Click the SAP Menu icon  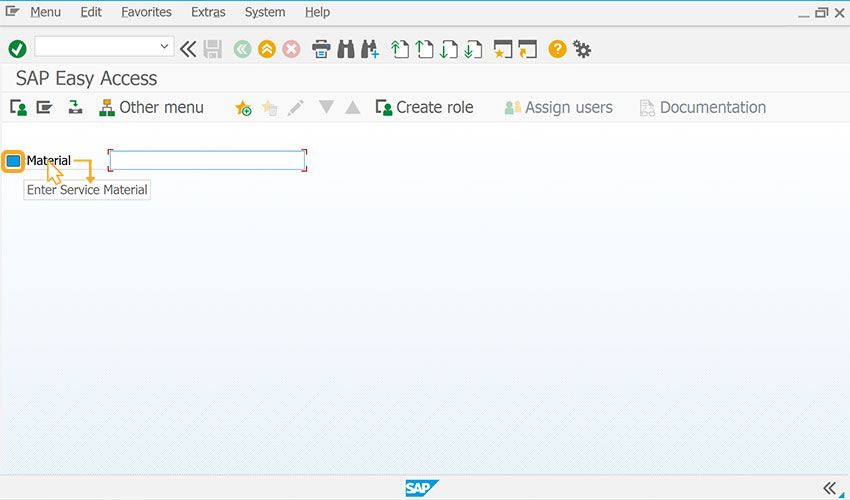tap(44, 107)
